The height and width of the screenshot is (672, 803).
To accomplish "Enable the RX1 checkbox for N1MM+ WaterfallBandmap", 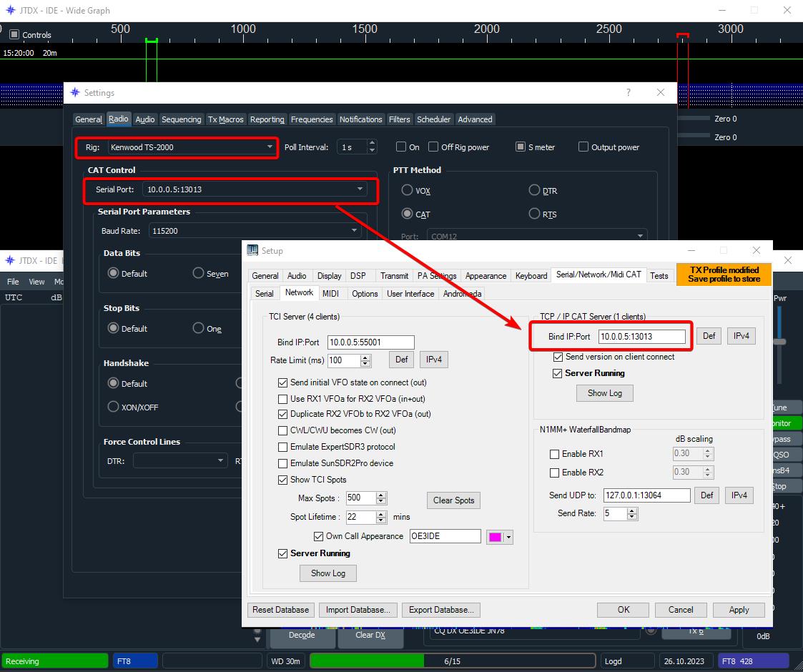I will tap(554, 454).
